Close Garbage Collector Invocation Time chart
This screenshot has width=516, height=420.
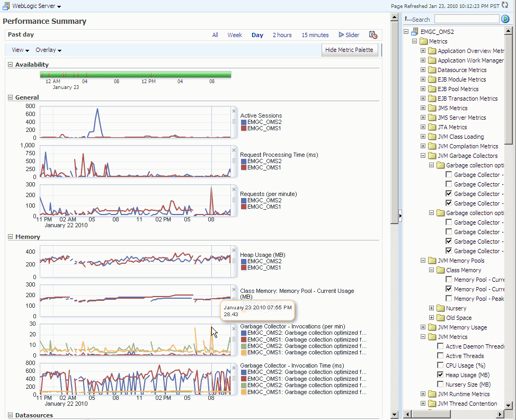234,368
